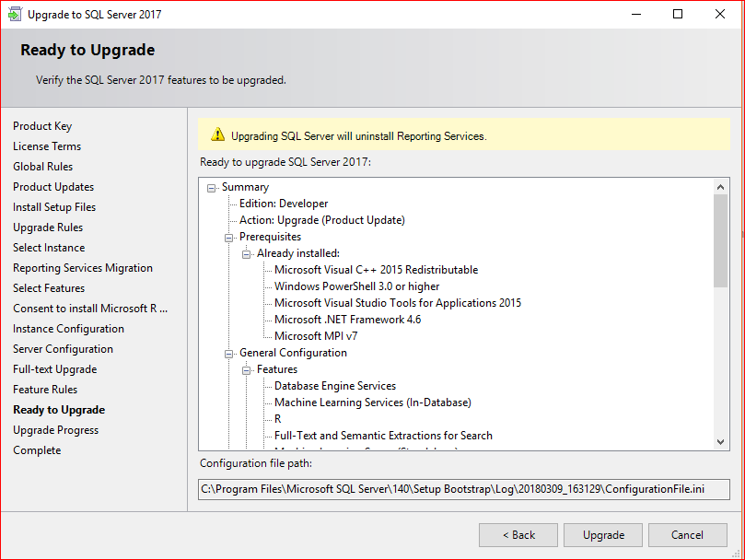Select Microsoft MPI v7 tree item
This screenshot has height=560, width=745.
click(316, 336)
